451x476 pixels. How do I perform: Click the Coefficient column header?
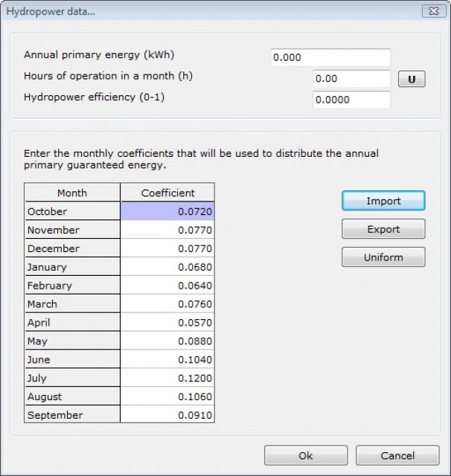pyautogui.click(x=167, y=193)
